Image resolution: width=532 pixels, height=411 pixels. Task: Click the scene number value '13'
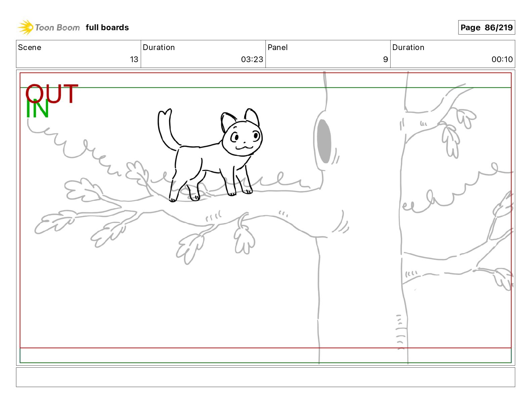pos(134,59)
